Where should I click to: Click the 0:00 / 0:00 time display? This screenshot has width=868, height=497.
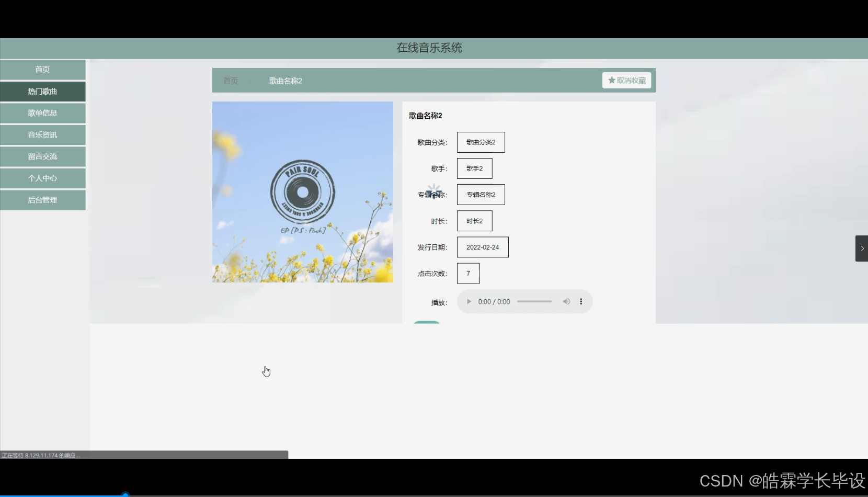[x=494, y=302]
